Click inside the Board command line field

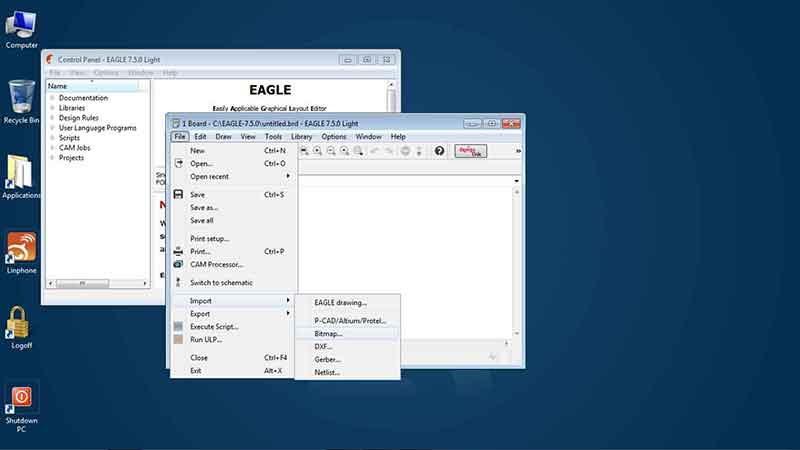coord(406,181)
